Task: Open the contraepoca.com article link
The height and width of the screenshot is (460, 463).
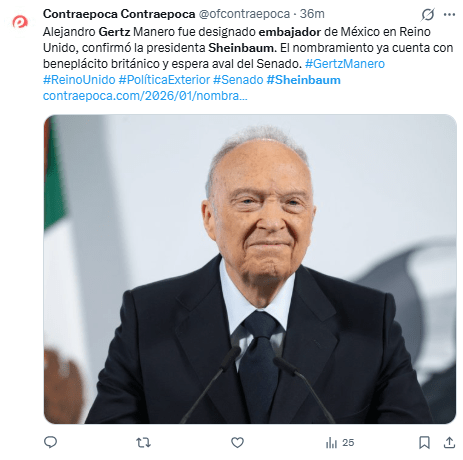Action: tap(145, 96)
